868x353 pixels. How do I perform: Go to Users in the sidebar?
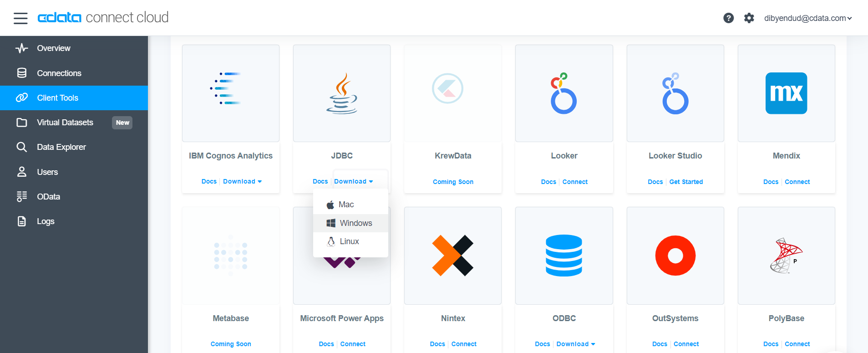pos(74,172)
